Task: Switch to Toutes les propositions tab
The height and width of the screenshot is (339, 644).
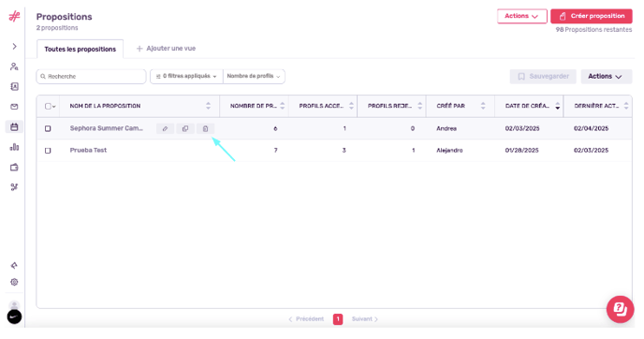Action: tap(80, 50)
